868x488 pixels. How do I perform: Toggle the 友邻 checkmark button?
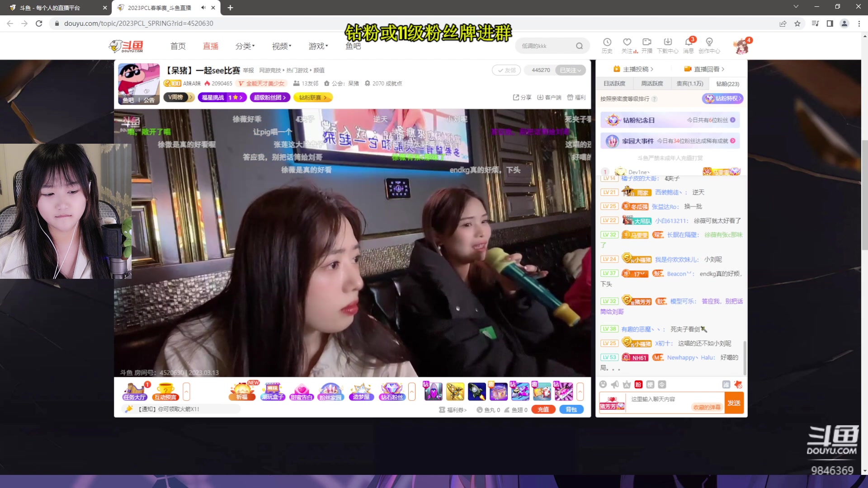coord(506,70)
